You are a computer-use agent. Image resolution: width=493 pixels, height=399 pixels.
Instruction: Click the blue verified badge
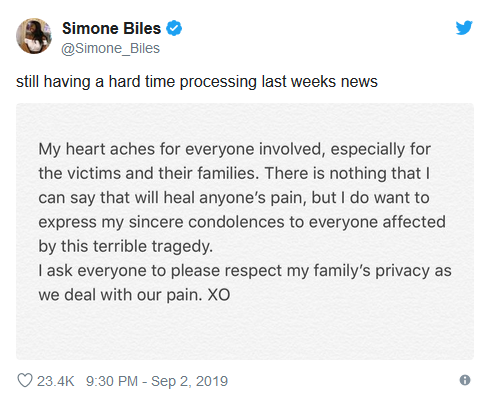click(x=174, y=28)
